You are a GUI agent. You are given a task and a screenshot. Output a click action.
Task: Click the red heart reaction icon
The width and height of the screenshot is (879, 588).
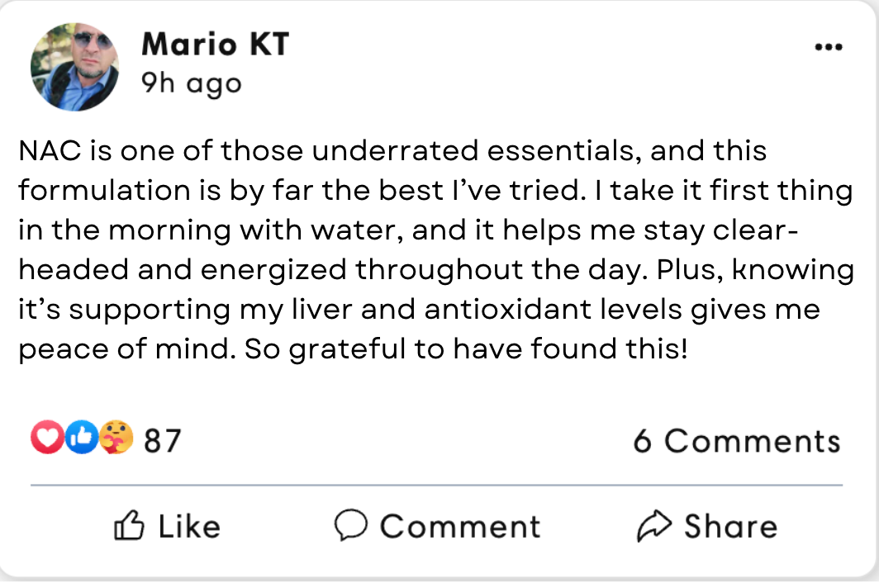click(45, 439)
